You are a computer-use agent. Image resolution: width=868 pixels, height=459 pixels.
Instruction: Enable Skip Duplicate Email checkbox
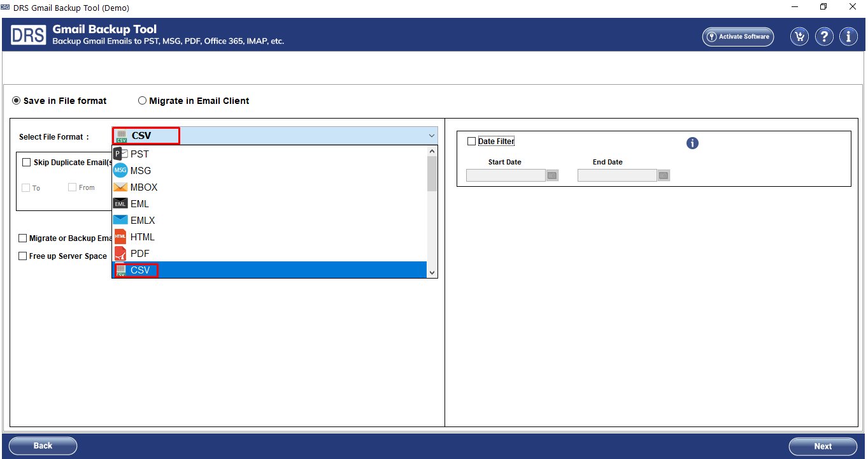pos(26,162)
